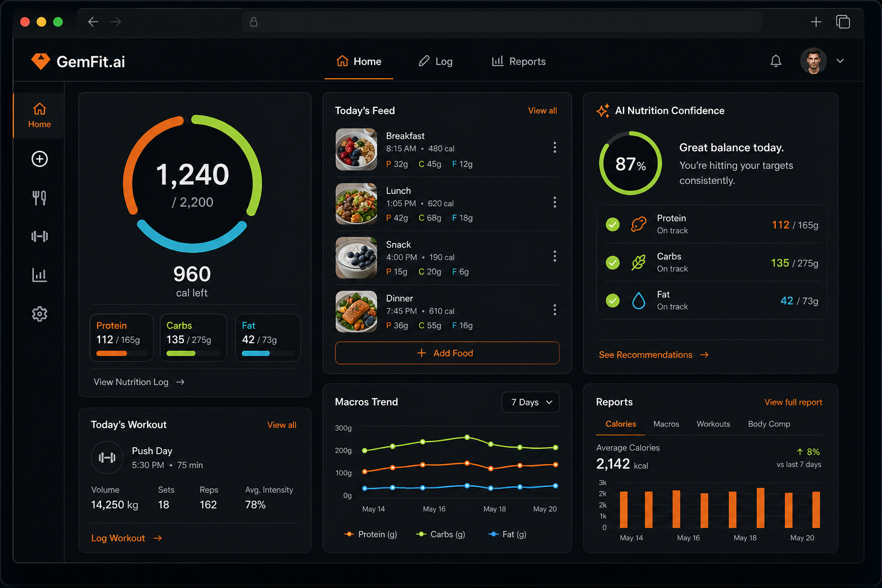Expand the 7 Days range dropdown
Image resolution: width=882 pixels, height=588 pixels.
click(531, 402)
